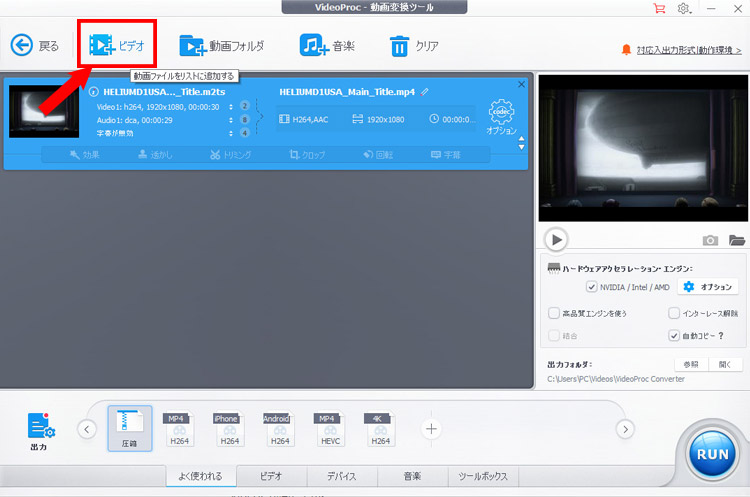Click the source video thumbnail
This screenshot has width=750, height=497.
[44, 111]
